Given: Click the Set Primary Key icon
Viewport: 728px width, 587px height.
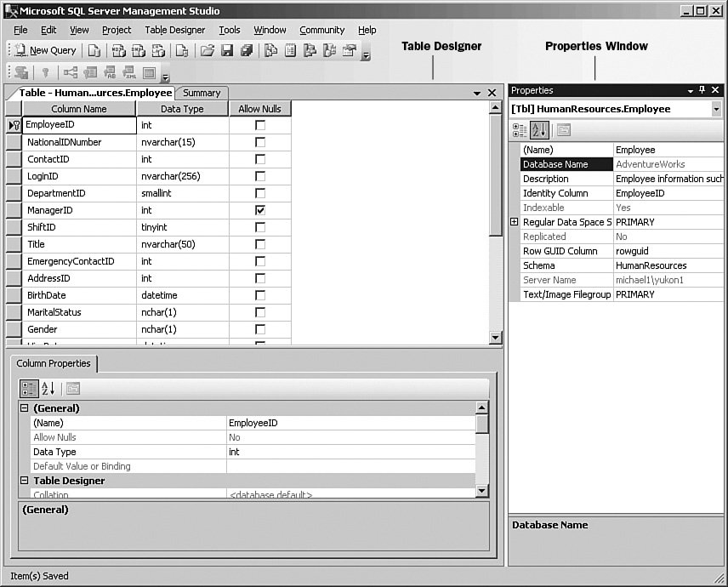Looking at the screenshot, I should (46, 72).
